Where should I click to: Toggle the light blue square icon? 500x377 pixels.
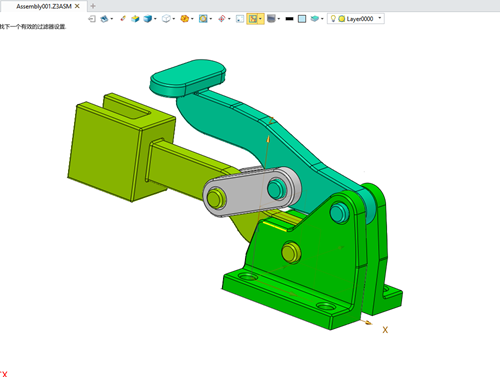click(x=302, y=19)
